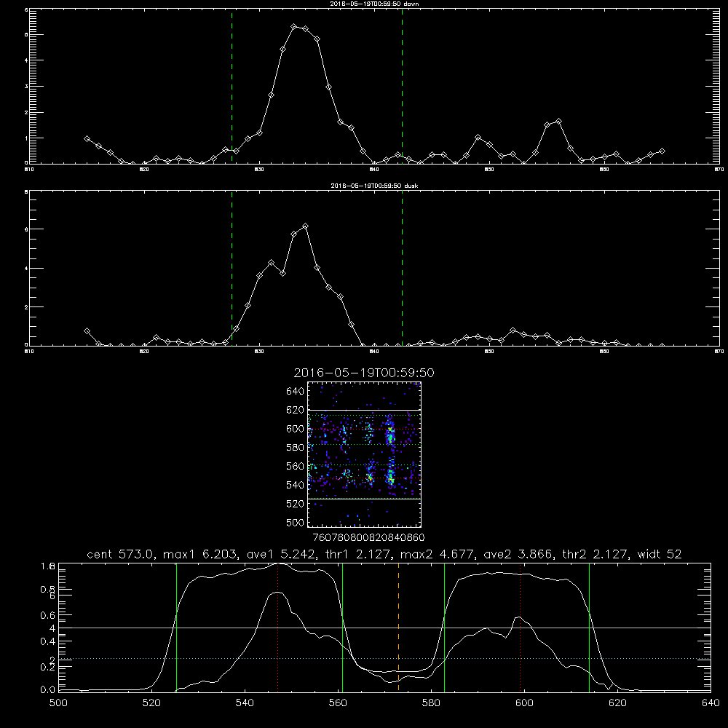The height and width of the screenshot is (728, 728).
Task: Select the 'cent 573.0' value in stats line
Action: 120,554
